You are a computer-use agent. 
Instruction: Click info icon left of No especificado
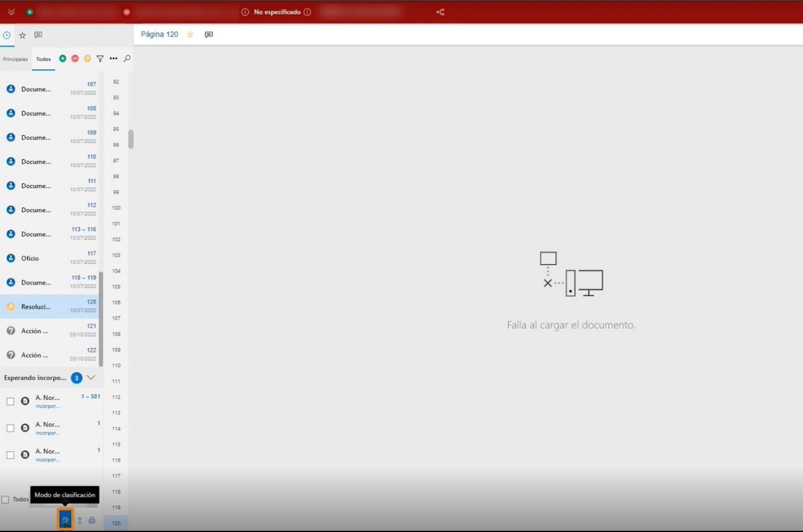pos(245,12)
